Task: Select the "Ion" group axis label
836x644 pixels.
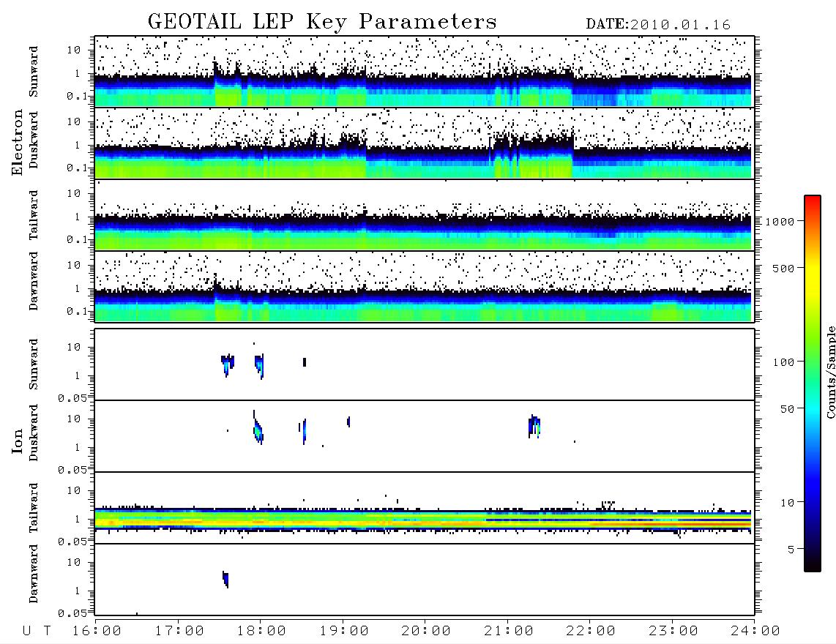Action: (x=17, y=441)
